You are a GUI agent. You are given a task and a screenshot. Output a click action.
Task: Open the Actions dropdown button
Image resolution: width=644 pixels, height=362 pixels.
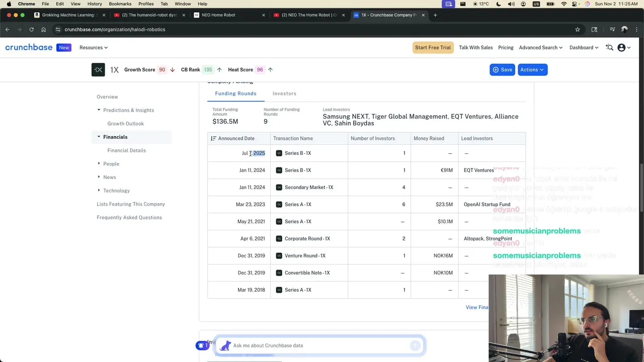(532, 70)
